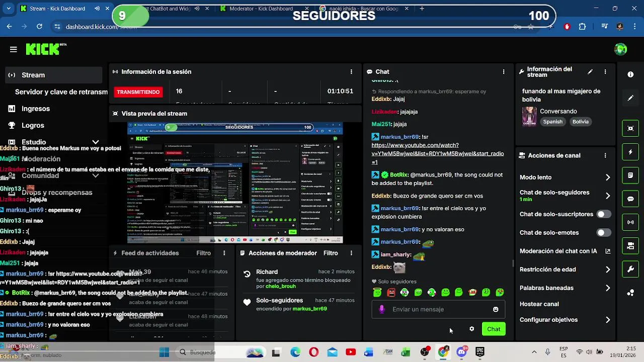Expand Palabras baneadas options
Image resolution: width=644 pixels, height=362 pixels.
click(608, 288)
